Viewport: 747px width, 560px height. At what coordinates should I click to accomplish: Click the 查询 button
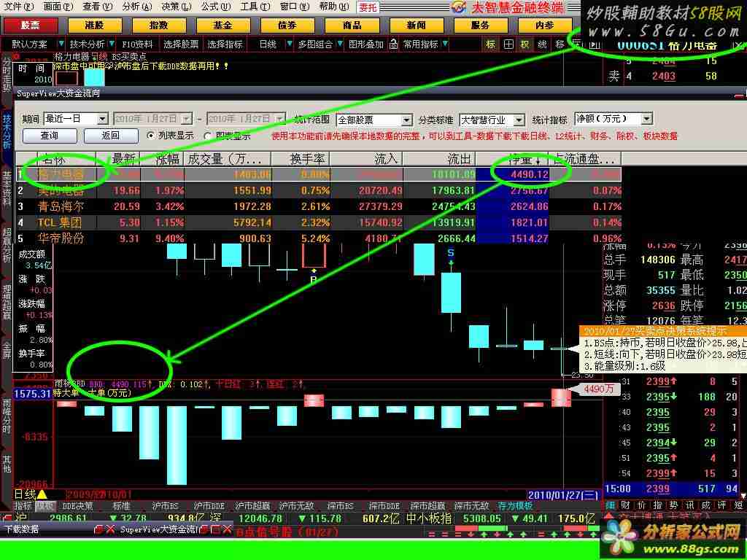click(50, 136)
